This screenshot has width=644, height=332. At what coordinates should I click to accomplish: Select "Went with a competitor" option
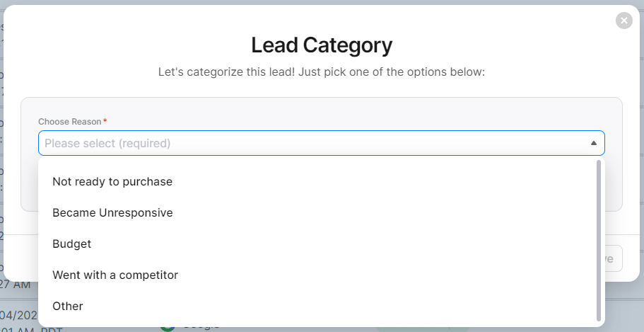(115, 275)
